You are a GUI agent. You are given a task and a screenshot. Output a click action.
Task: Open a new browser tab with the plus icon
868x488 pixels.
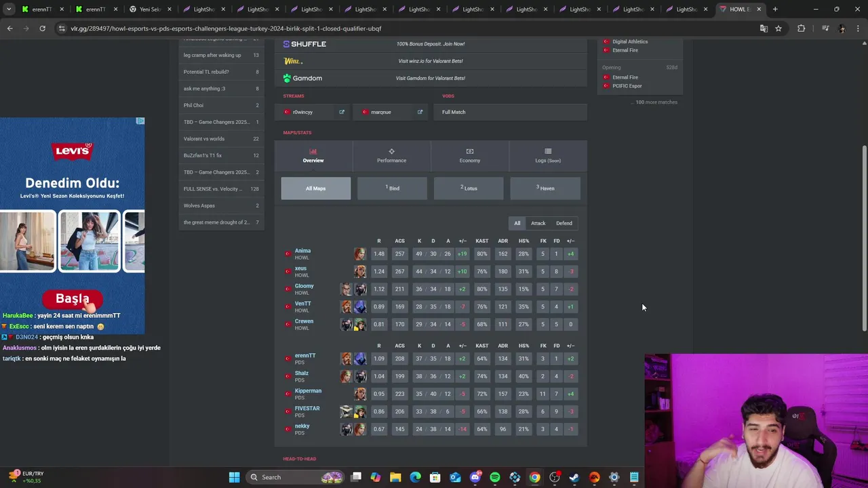coord(775,9)
